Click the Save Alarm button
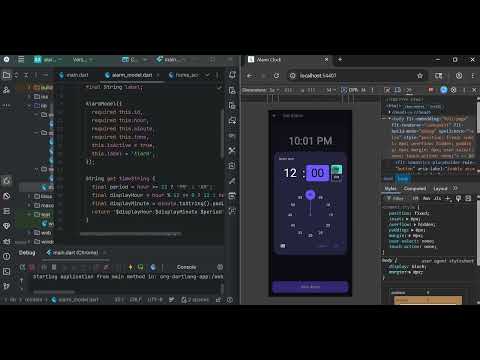This screenshot has width=480, height=360. 310,287
